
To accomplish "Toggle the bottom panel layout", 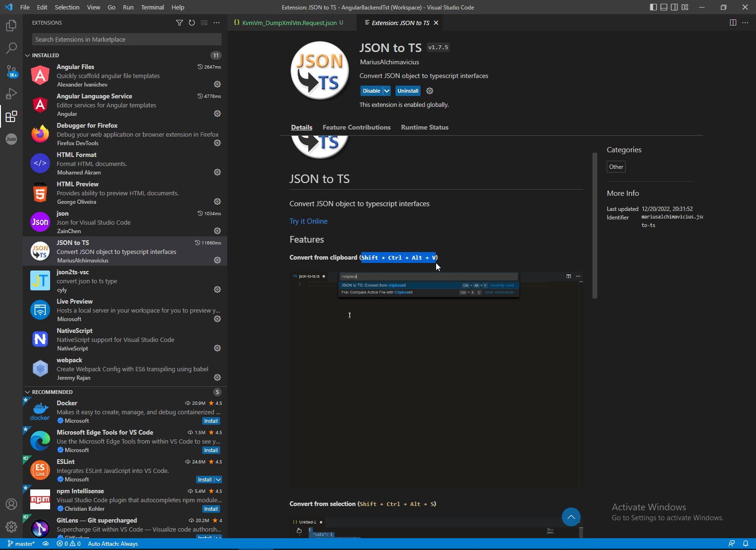I will [x=664, y=7].
